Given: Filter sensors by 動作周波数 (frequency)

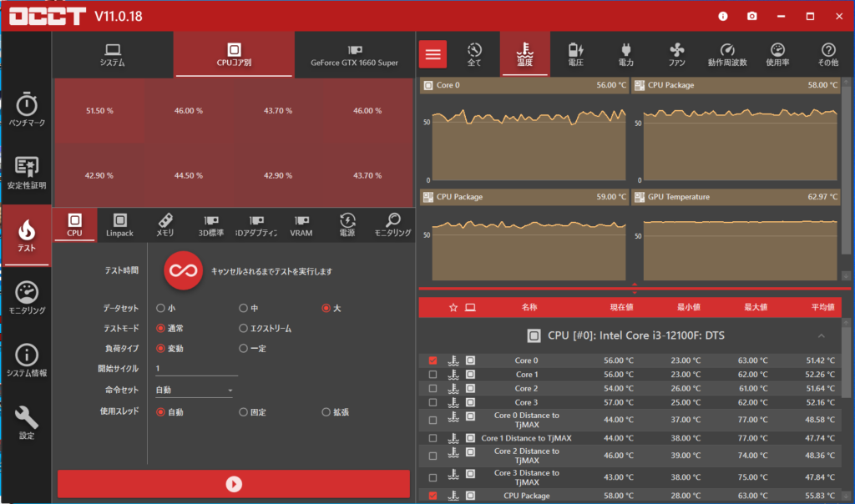Looking at the screenshot, I should pos(727,54).
